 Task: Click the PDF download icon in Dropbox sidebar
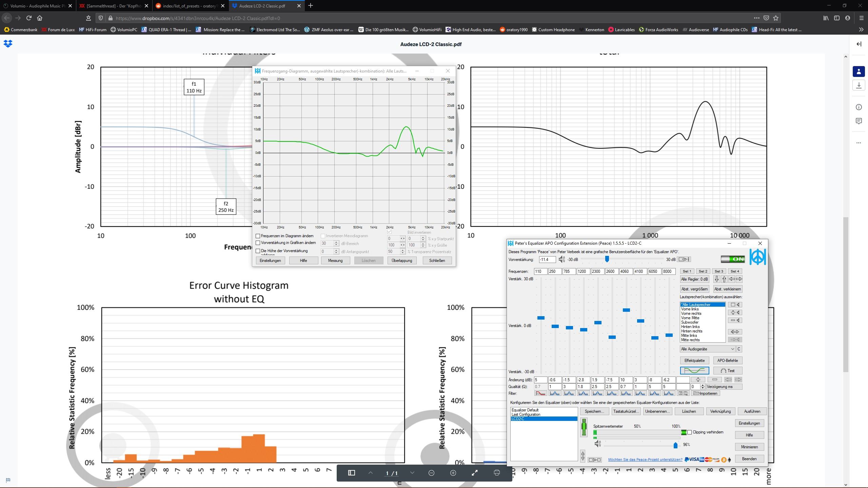[x=859, y=85]
